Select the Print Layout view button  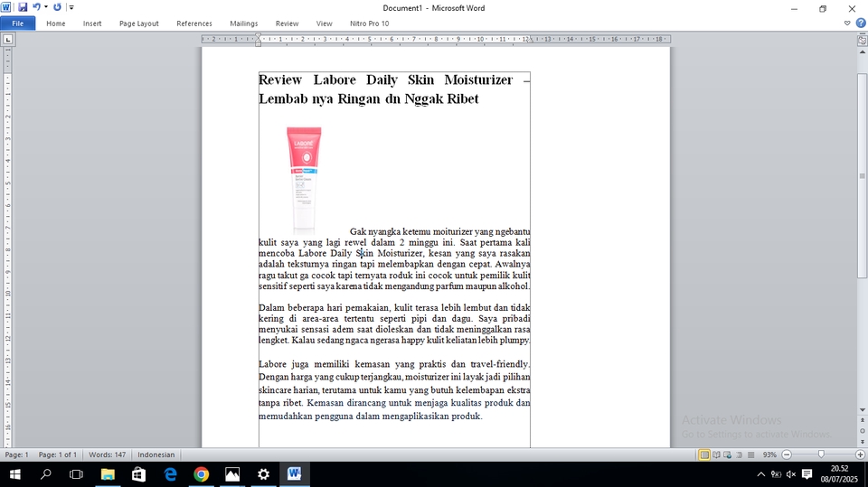tap(704, 454)
